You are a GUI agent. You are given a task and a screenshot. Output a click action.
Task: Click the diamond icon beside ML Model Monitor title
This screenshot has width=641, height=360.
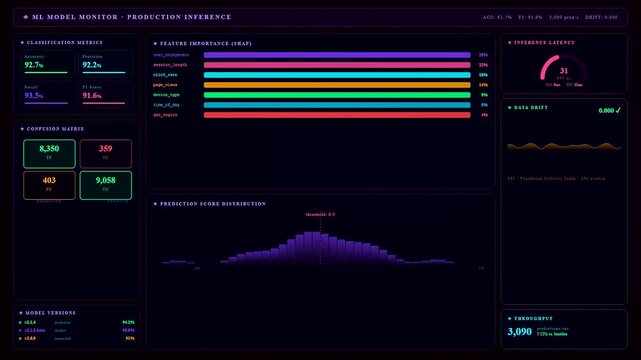26,17
